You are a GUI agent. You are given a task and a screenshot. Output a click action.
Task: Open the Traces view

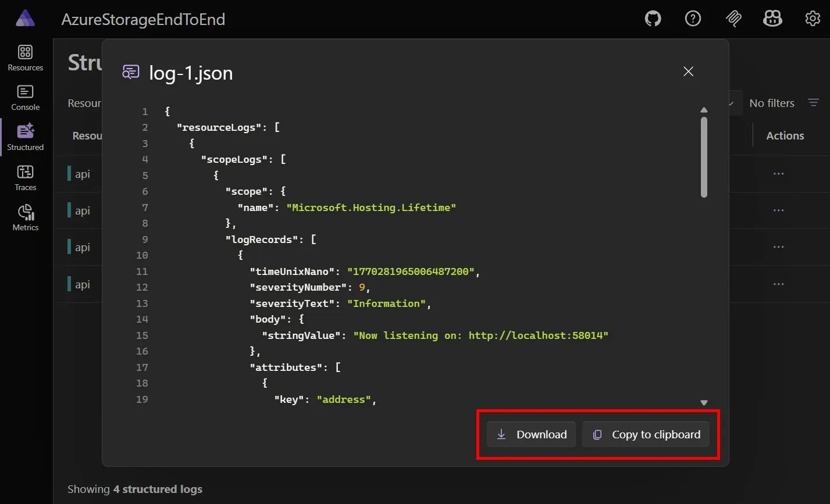click(x=25, y=177)
